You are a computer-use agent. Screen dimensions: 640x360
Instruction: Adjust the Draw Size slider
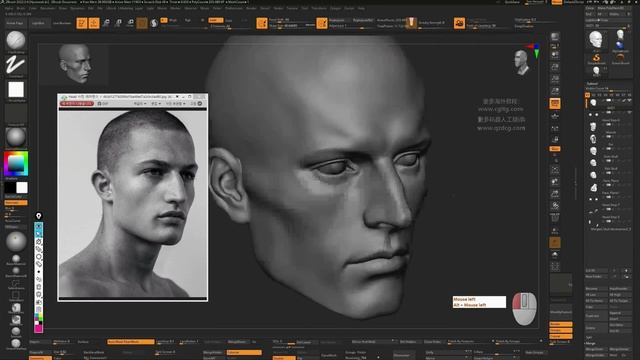292,26
